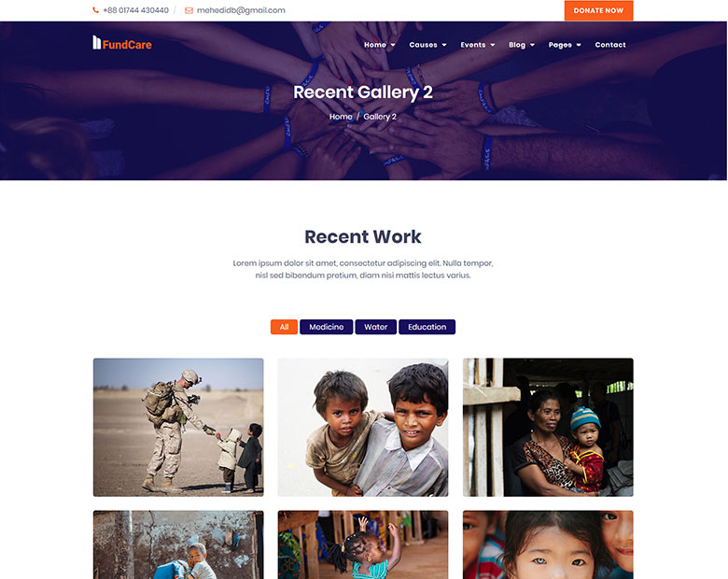
Task: Open the two boys photo thumbnail
Action: (x=363, y=427)
